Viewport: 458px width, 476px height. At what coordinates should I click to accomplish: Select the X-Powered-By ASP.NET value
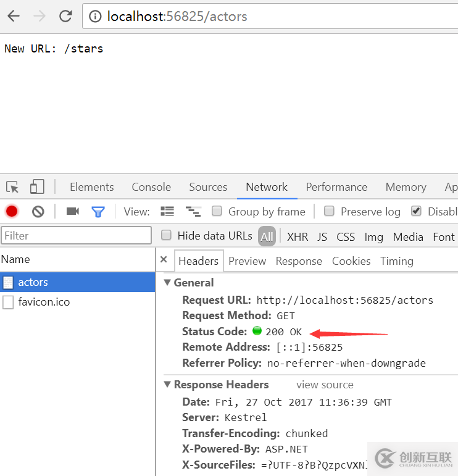(286, 449)
